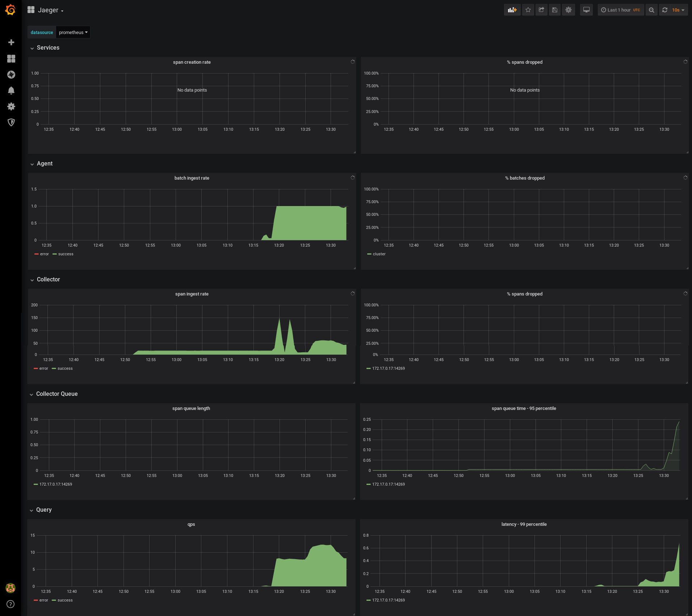Click the Add panel toolbar button
Image resolution: width=692 pixels, height=616 pixels.
(512, 10)
